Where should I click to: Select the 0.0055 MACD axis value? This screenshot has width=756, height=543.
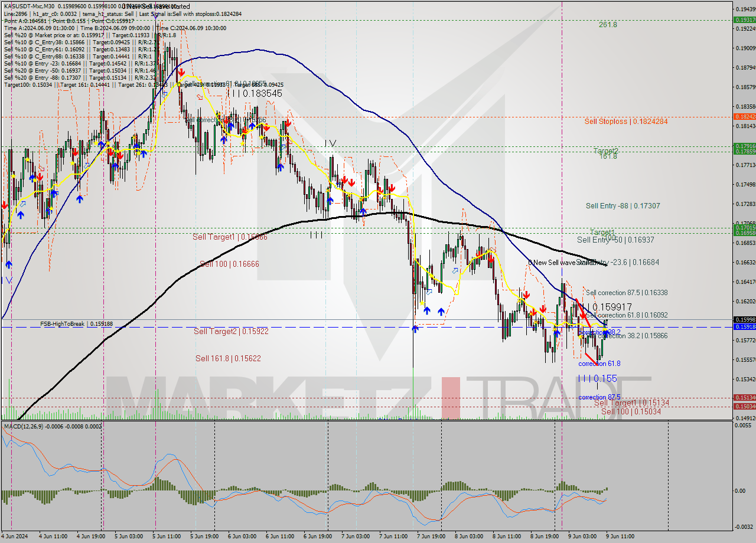tap(743, 426)
